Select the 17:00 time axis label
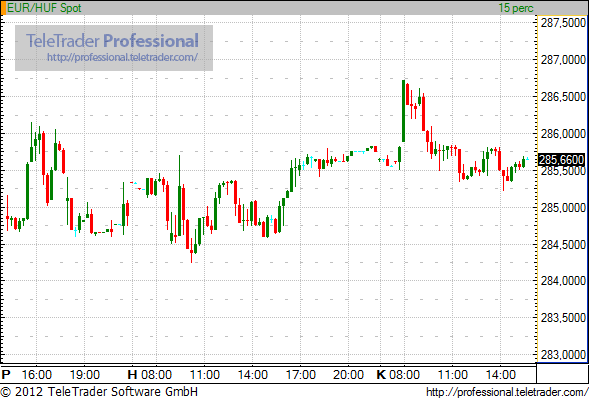This screenshot has width=589, height=401. point(301,375)
